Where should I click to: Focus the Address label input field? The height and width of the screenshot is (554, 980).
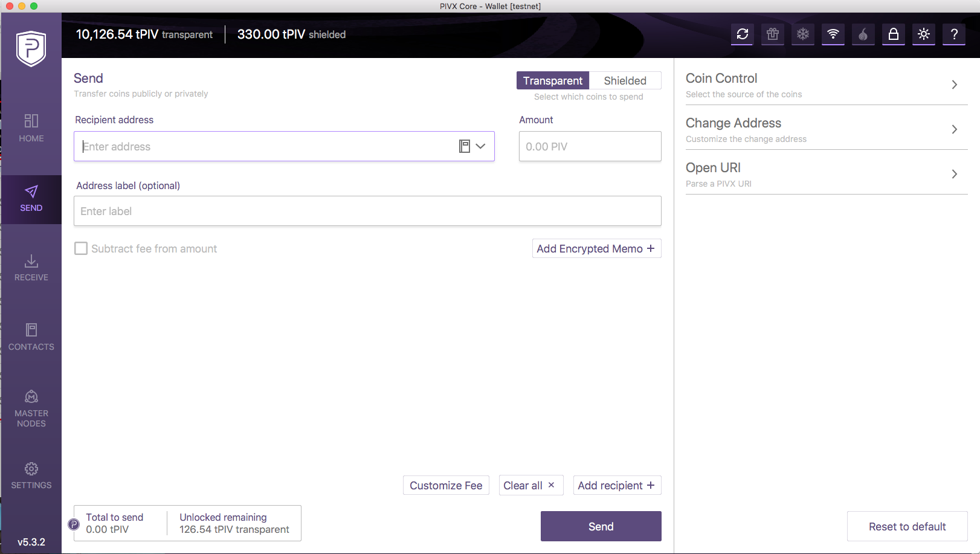click(x=367, y=211)
